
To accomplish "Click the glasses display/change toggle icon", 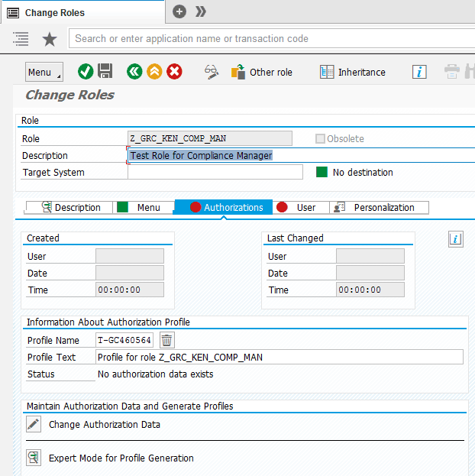I will [x=212, y=72].
